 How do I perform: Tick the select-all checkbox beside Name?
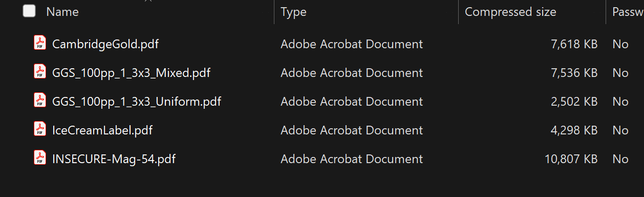(29, 11)
